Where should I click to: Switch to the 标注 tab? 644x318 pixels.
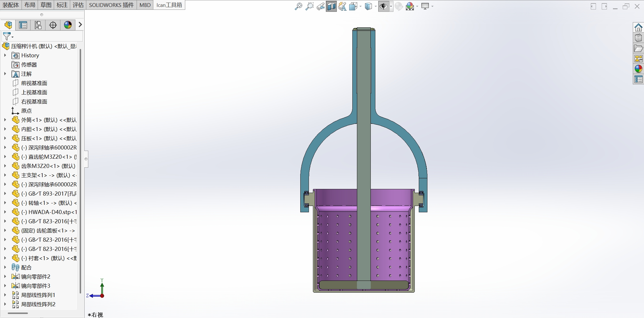tap(62, 5)
